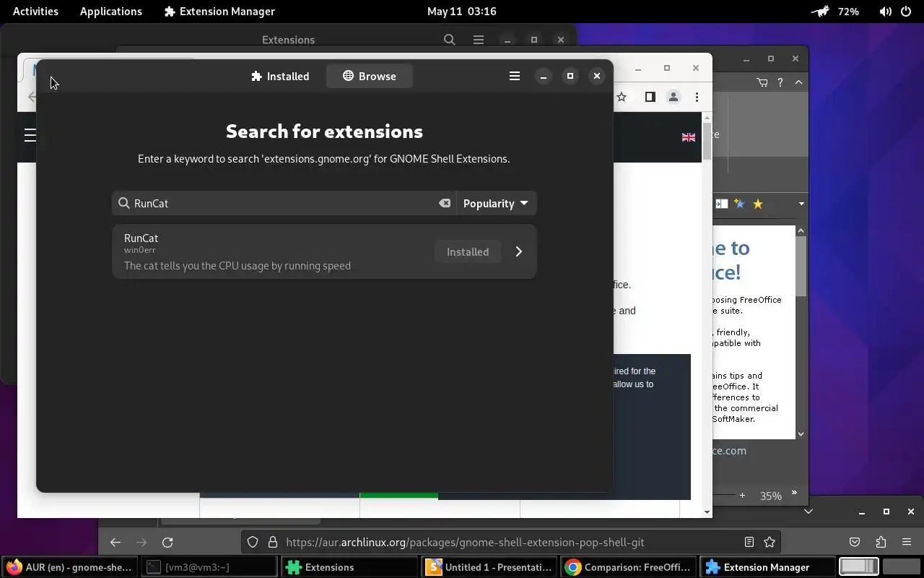Open FreeOffice sidebar dropdown arrow
This screenshot has width=924, height=578.
click(x=801, y=204)
